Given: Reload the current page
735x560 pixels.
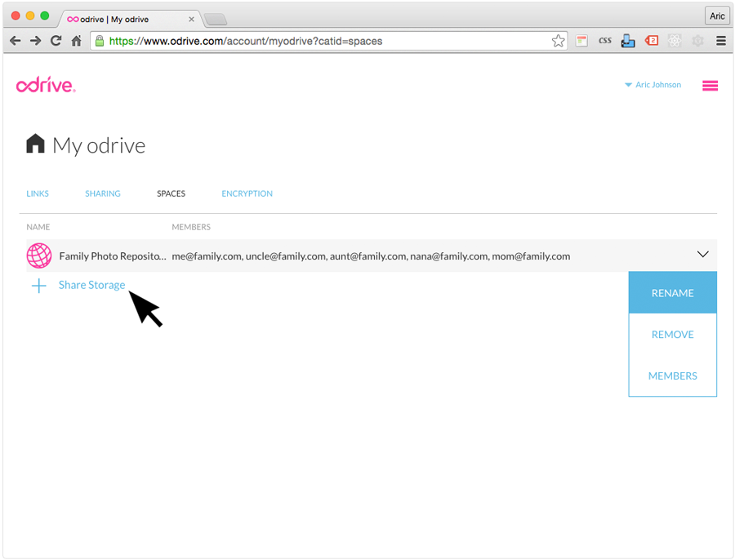Looking at the screenshot, I should point(56,41).
